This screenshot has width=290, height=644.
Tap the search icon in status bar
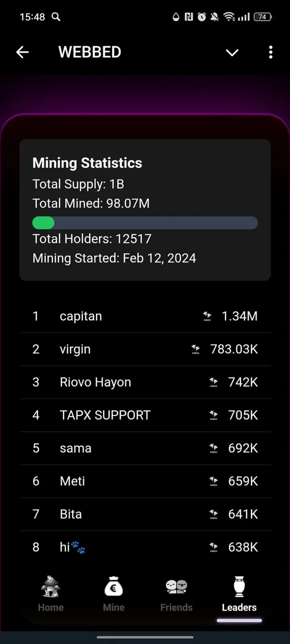pos(56,17)
